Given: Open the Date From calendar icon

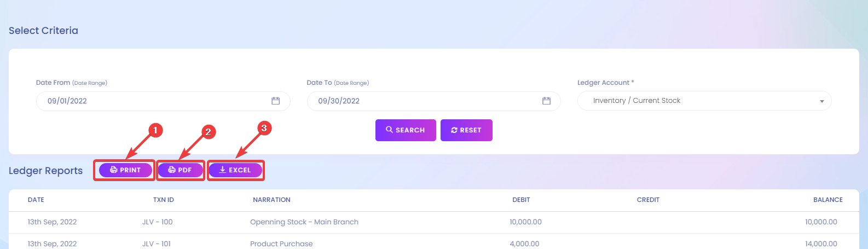Looking at the screenshot, I should (x=276, y=101).
